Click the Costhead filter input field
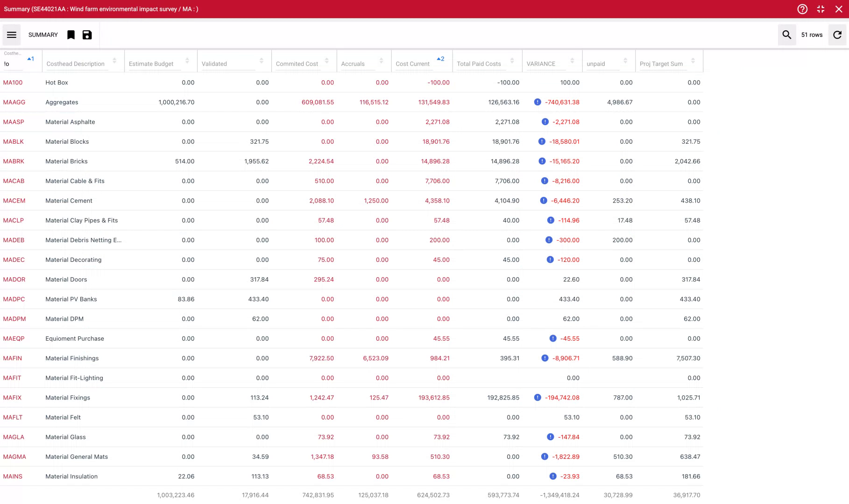 (13, 64)
